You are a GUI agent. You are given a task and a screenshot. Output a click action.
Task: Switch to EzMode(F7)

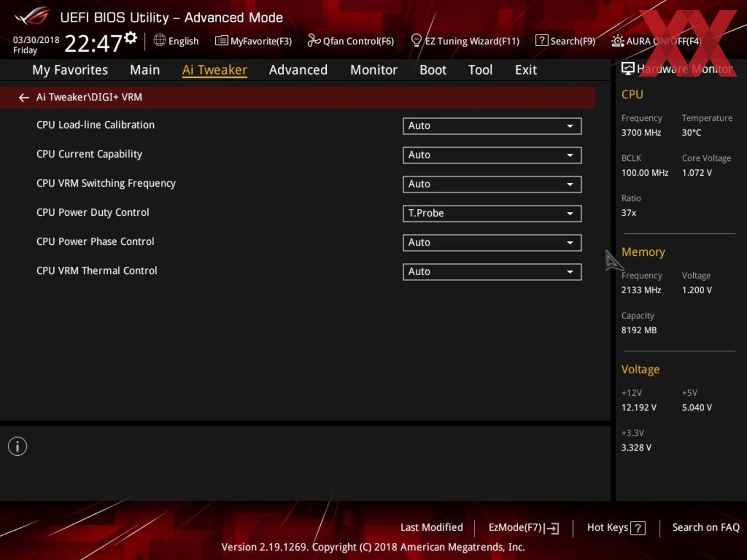point(515,528)
